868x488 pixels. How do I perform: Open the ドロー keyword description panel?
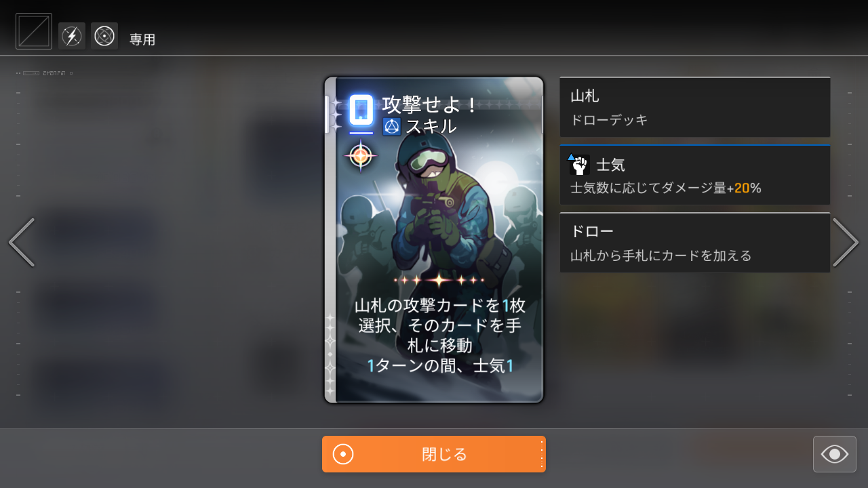point(695,243)
